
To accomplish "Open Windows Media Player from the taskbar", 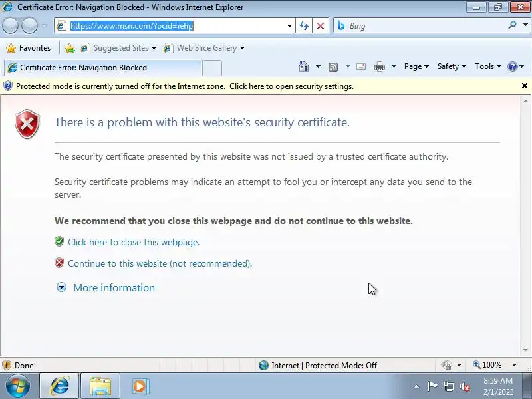I will (140, 386).
